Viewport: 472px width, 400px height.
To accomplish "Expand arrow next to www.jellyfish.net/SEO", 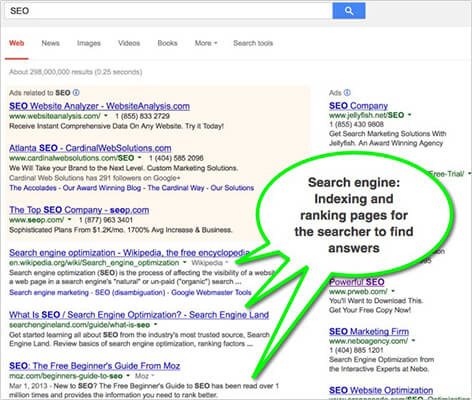I will click(410, 115).
